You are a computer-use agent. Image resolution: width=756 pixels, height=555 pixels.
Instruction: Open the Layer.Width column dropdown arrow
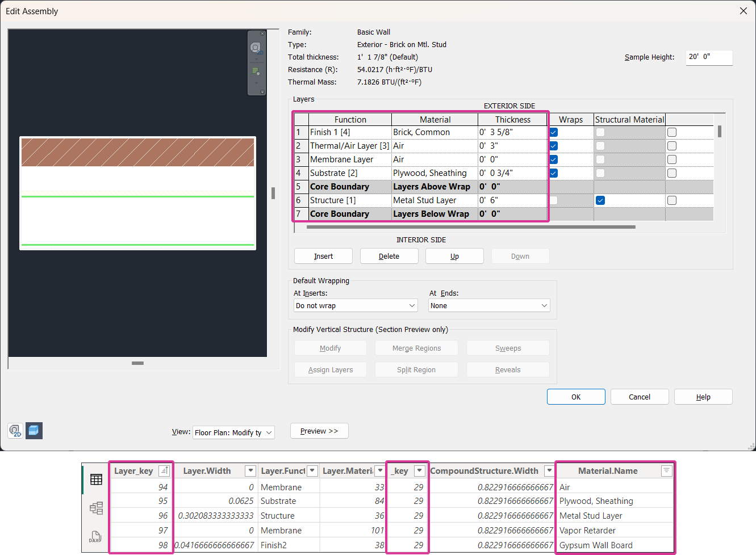250,470
